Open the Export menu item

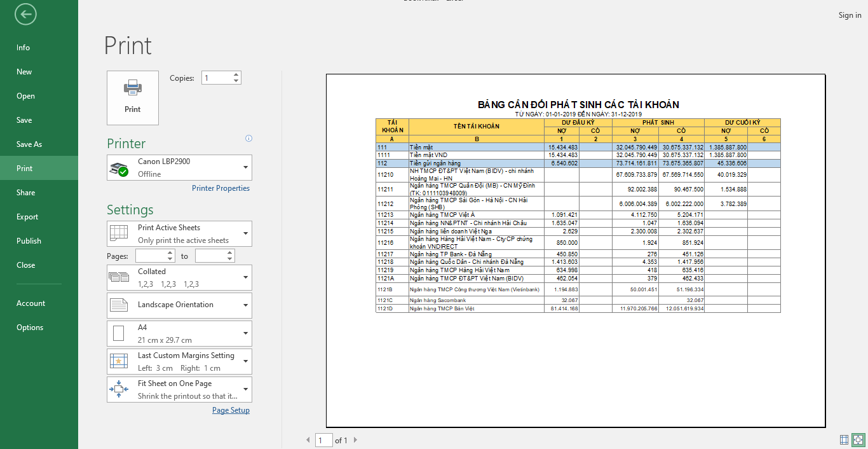27,217
